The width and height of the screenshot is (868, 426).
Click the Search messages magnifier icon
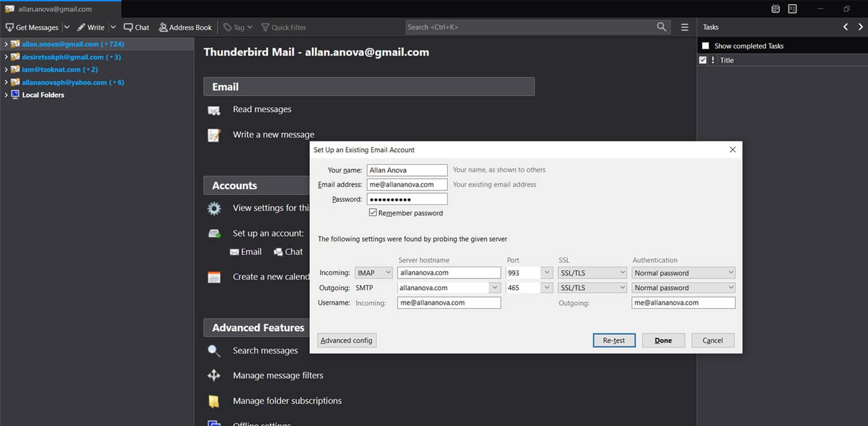click(x=214, y=351)
